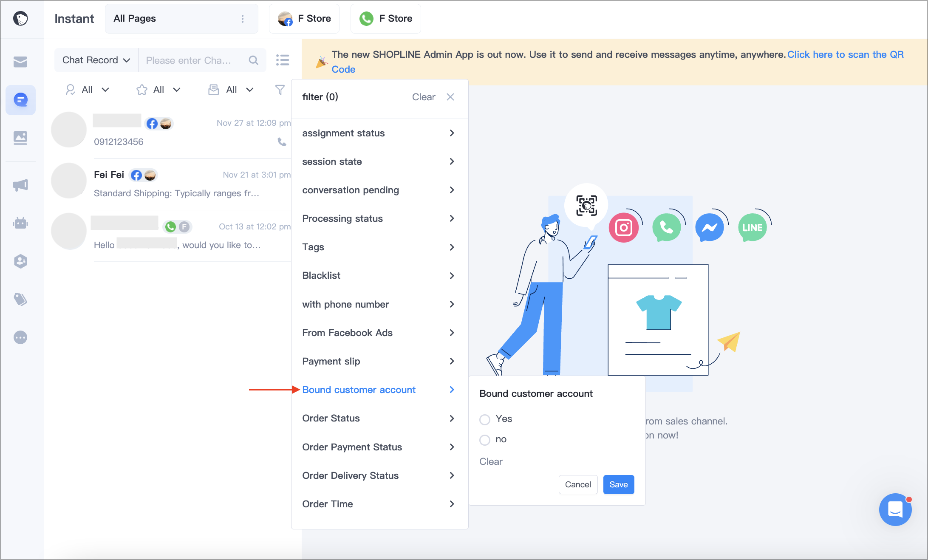Click the All Pages three-dot menu
928x560 pixels.
(242, 19)
